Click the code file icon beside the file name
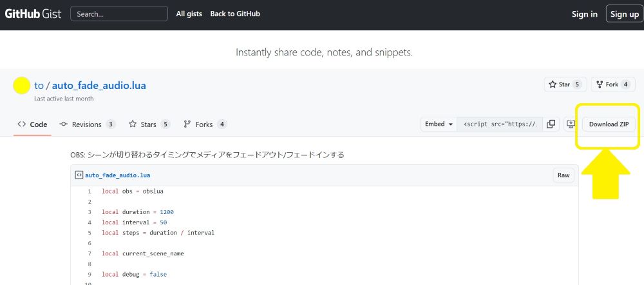 click(x=79, y=175)
